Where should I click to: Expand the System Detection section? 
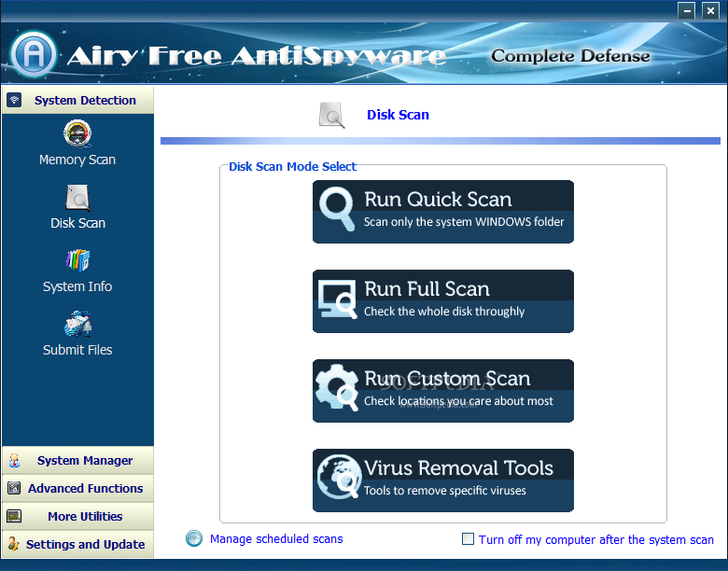pyautogui.click(x=77, y=100)
